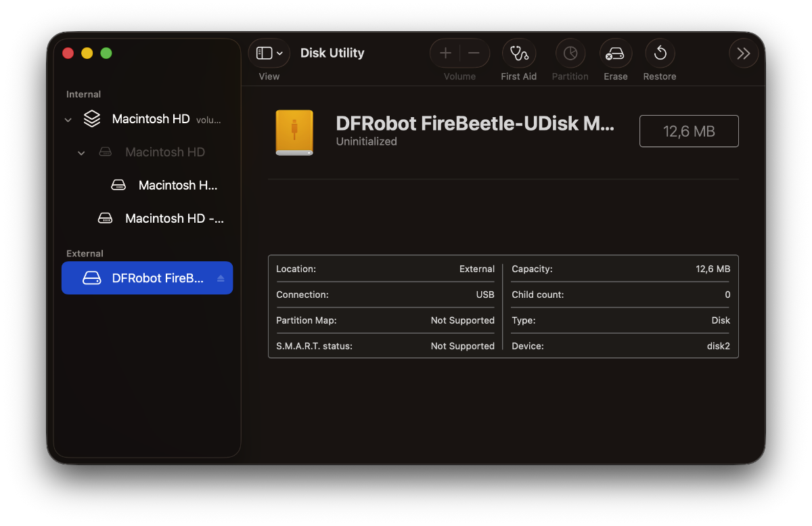Select the Macintosh HD -... data volume
Viewport: 812px width, 526px height.
pos(147,218)
